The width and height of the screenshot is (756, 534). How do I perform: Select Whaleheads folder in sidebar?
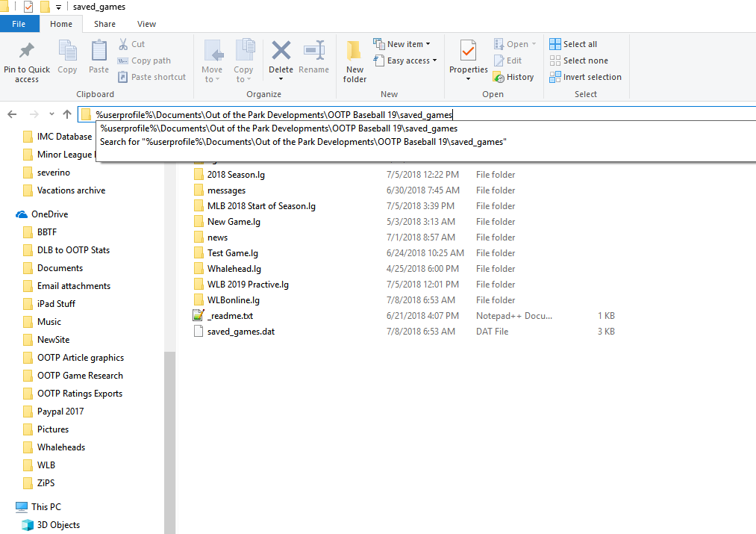point(54,447)
